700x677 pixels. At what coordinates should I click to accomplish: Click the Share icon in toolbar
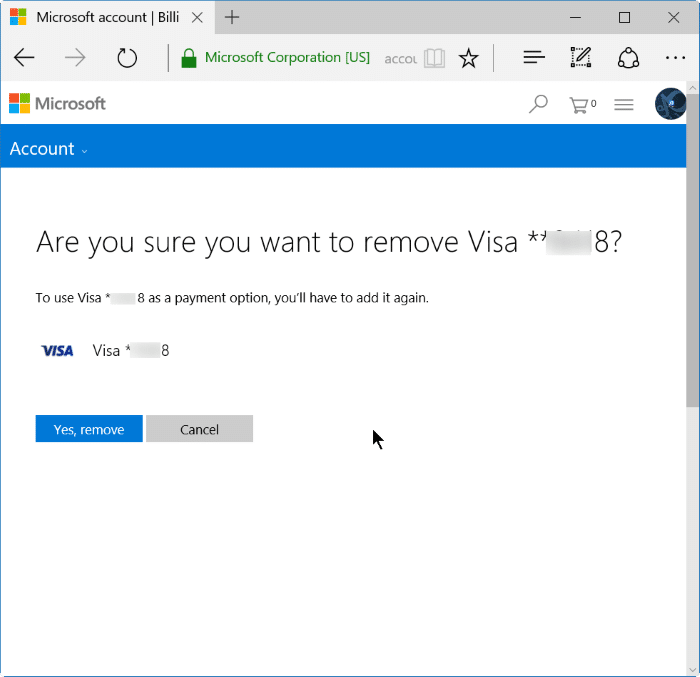628,58
